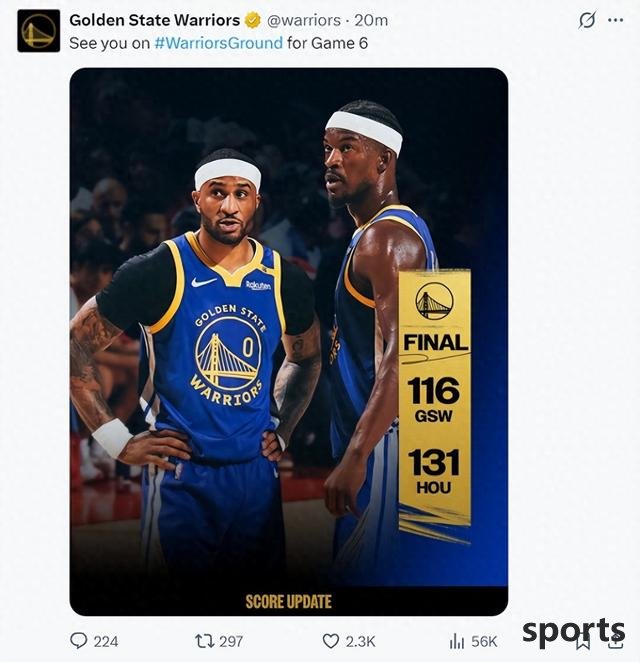Click the reply speech bubble icon
Image resolution: width=640 pixels, height=662 pixels.
(x=79, y=641)
